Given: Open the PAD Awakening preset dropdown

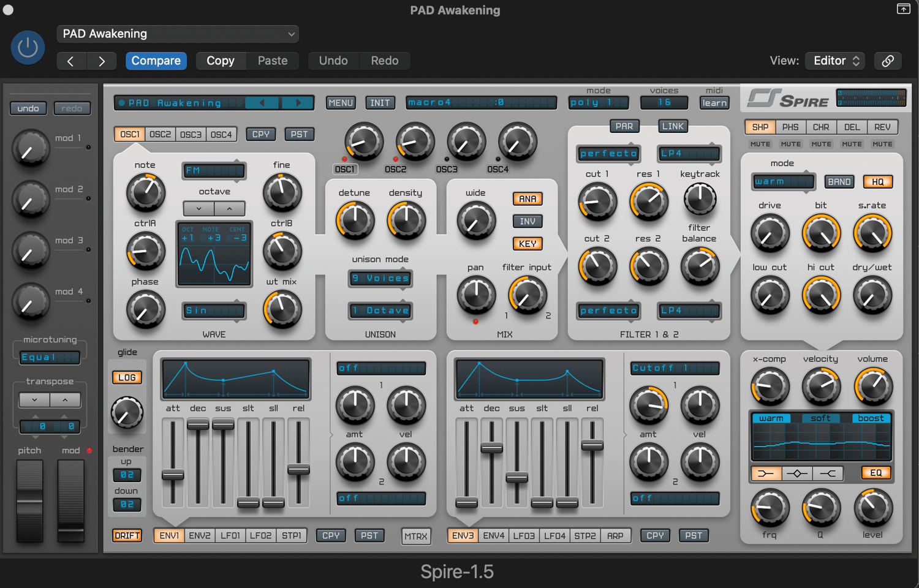Looking at the screenshot, I should (178, 34).
